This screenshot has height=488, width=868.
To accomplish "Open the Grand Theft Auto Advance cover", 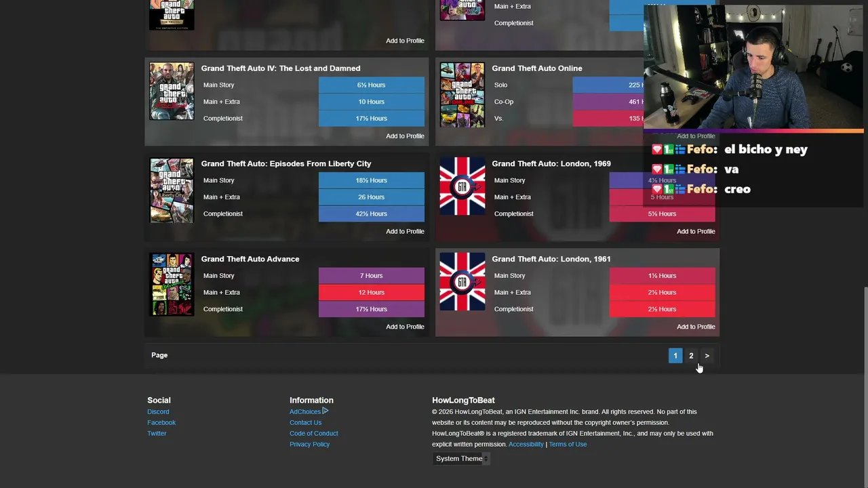I will pos(172,285).
